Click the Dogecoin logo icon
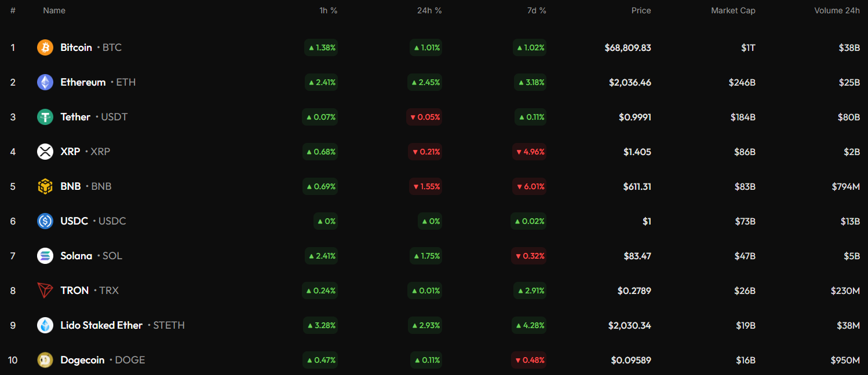 [x=45, y=360]
